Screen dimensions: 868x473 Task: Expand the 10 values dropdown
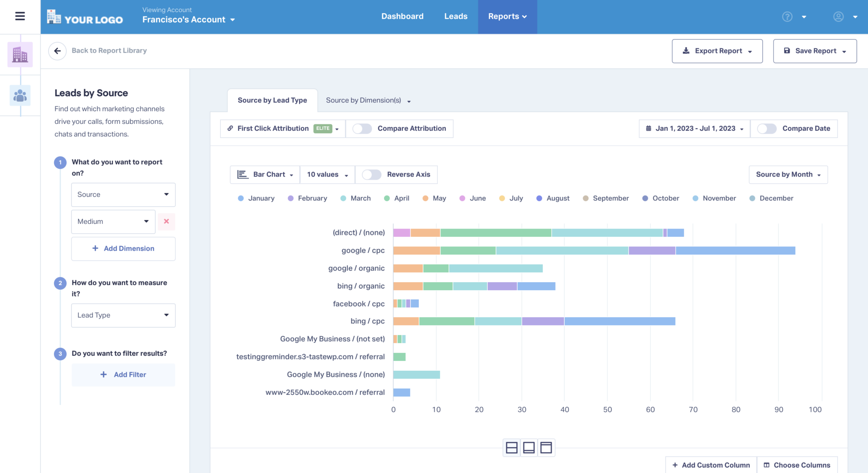point(327,174)
